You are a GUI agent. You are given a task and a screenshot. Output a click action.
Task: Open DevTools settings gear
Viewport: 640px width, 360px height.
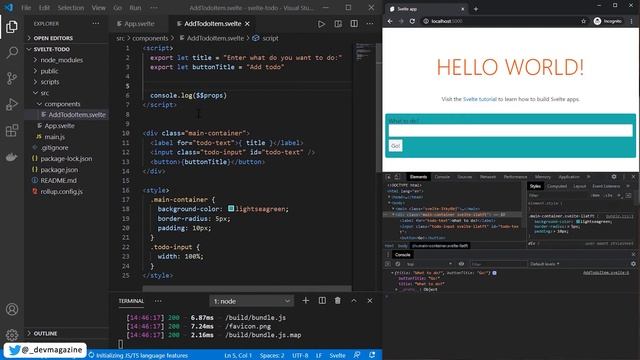tap(614, 177)
